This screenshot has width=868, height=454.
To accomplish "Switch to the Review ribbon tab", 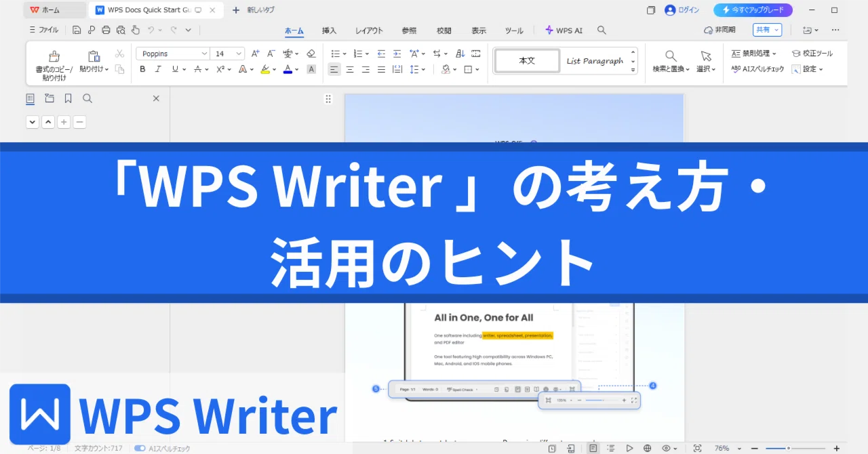I will point(444,30).
